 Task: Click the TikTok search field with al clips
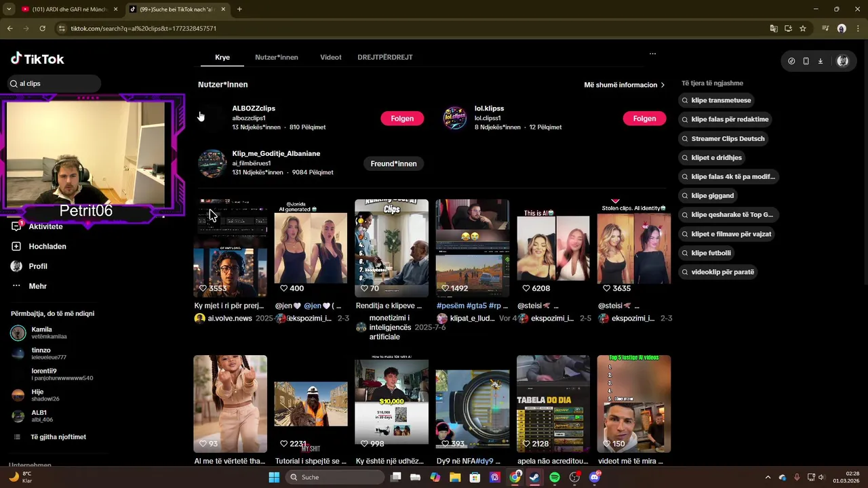click(x=53, y=83)
